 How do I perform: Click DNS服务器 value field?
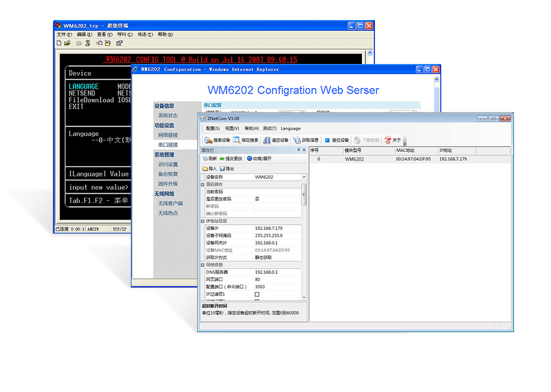pos(277,272)
